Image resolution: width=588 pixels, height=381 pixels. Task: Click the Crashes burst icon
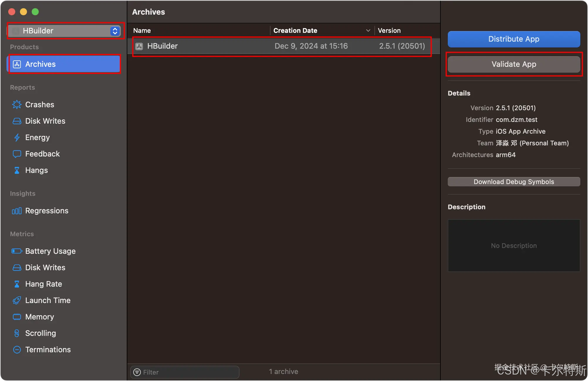[17, 105]
